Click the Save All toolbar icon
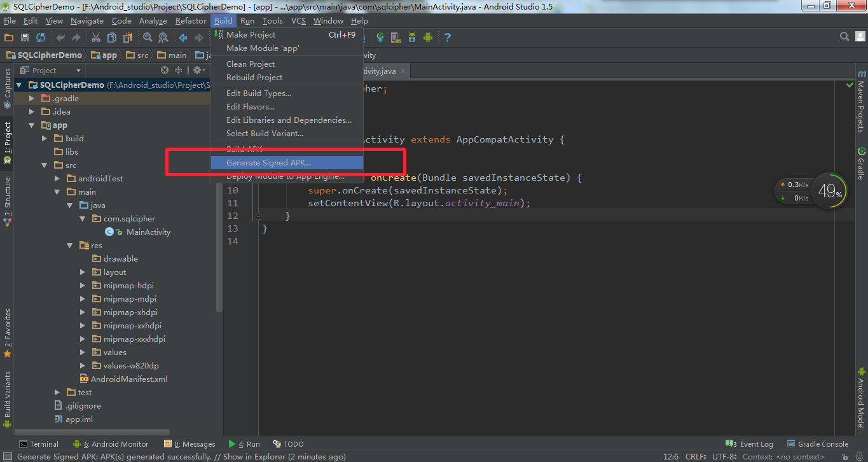Viewport: 868px width, 462px height. click(25, 38)
